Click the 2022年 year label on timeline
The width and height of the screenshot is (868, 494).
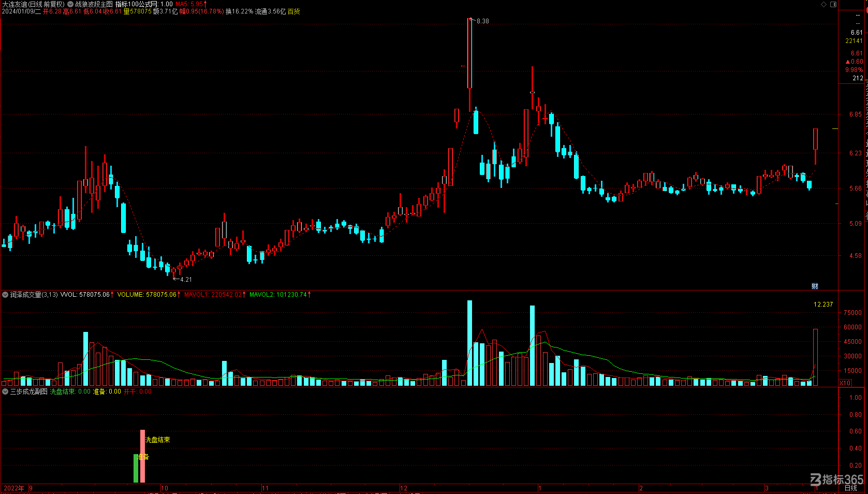pyautogui.click(x=14, y=488)
